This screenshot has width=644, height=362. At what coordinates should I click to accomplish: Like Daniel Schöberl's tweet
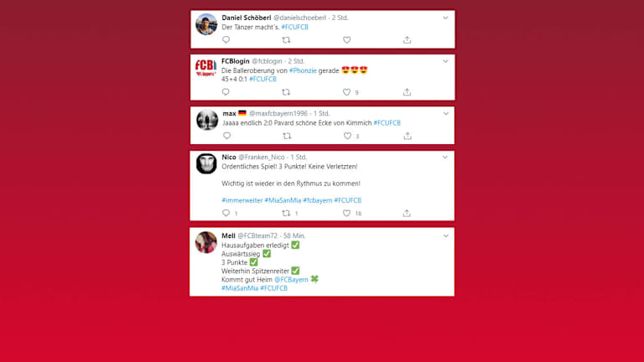346,40
